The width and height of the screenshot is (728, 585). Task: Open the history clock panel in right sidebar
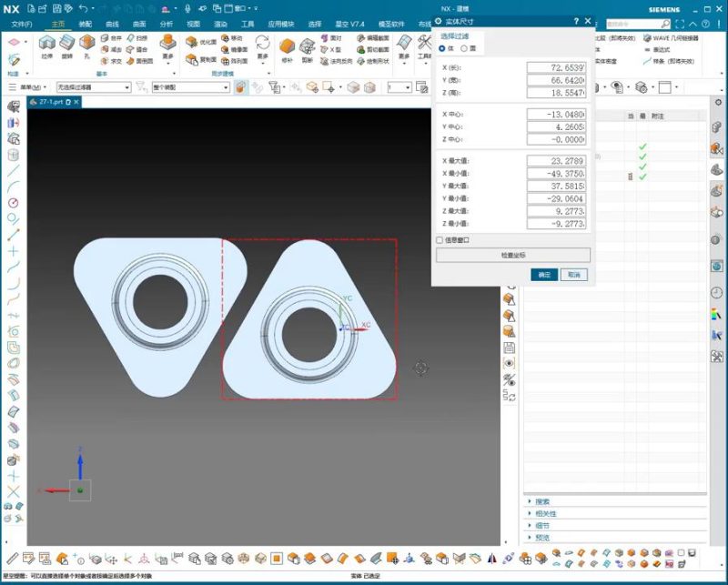716,292
